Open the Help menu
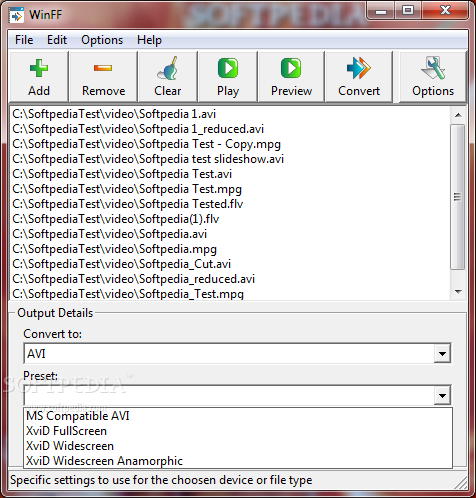 pyautogui.click(x=149, y=40)
